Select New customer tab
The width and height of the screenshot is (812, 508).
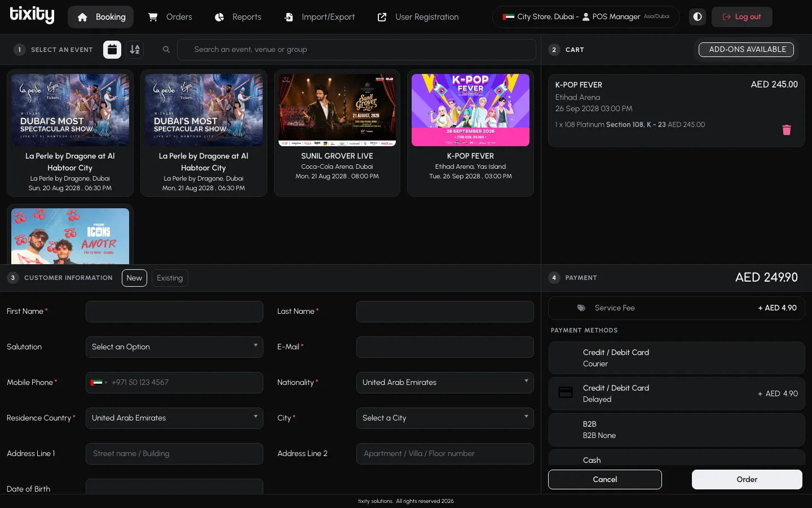coord(134,278)
